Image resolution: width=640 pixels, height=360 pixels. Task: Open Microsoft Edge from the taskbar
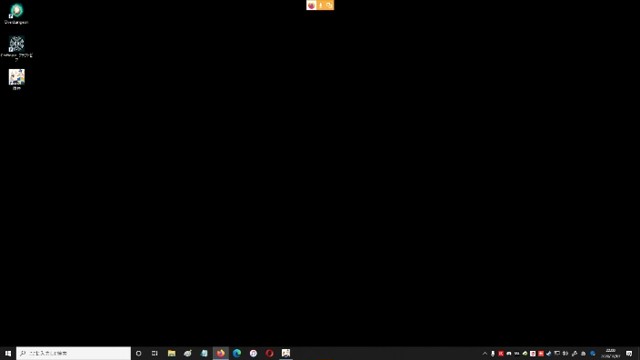(237, 353)
